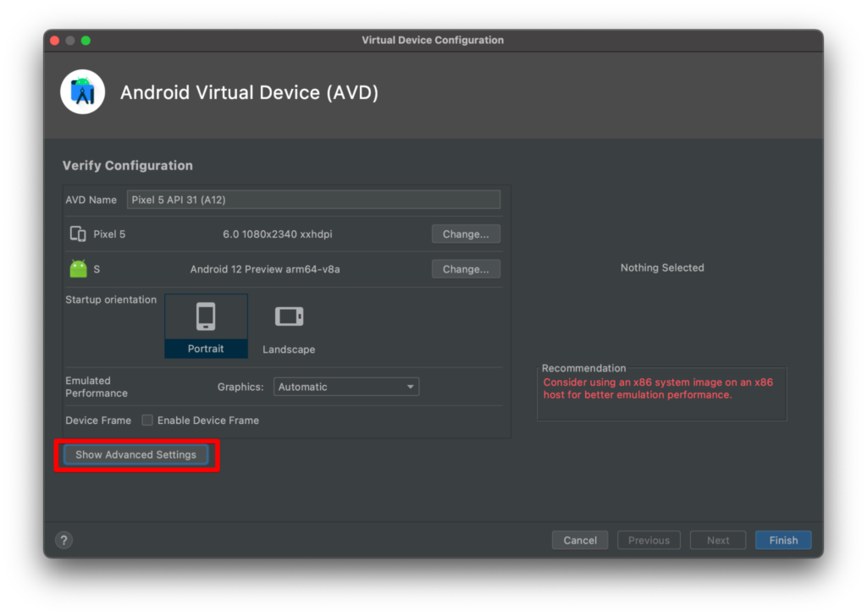Open help using the question mark icon
This screenshot has width=867, height=616.
click(64, 539)
